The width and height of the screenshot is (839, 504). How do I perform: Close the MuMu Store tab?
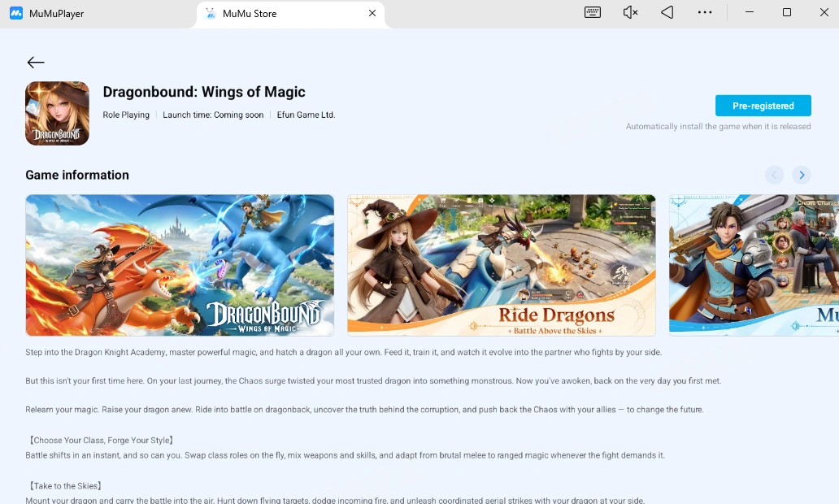click(x=372, y=13)
